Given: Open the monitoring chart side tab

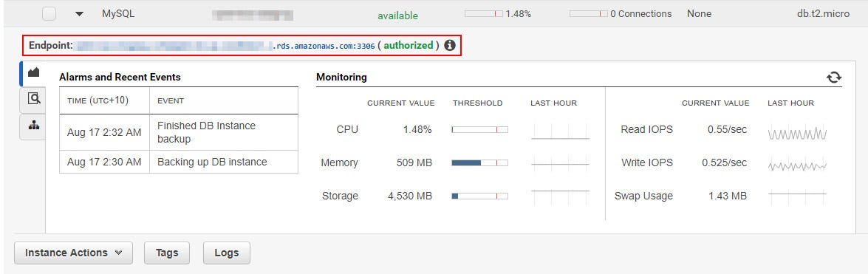Looking at the screenshot, I should coord(33,73).
